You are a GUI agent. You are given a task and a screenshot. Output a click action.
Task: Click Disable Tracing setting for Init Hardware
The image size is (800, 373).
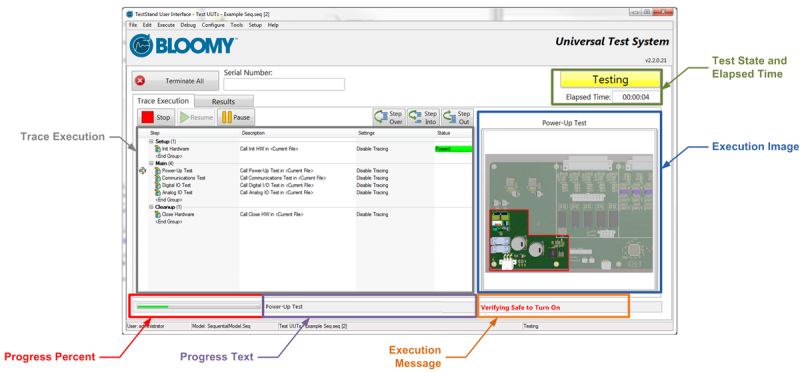[372, 149]
